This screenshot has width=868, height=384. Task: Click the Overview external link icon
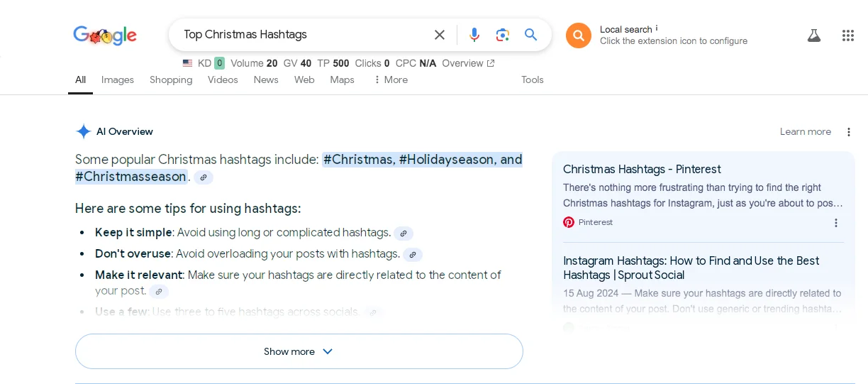point(490,63)
